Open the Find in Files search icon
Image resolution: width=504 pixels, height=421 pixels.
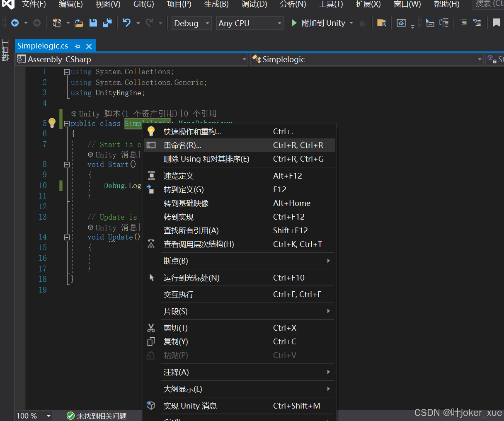click(x=382, y=23)
